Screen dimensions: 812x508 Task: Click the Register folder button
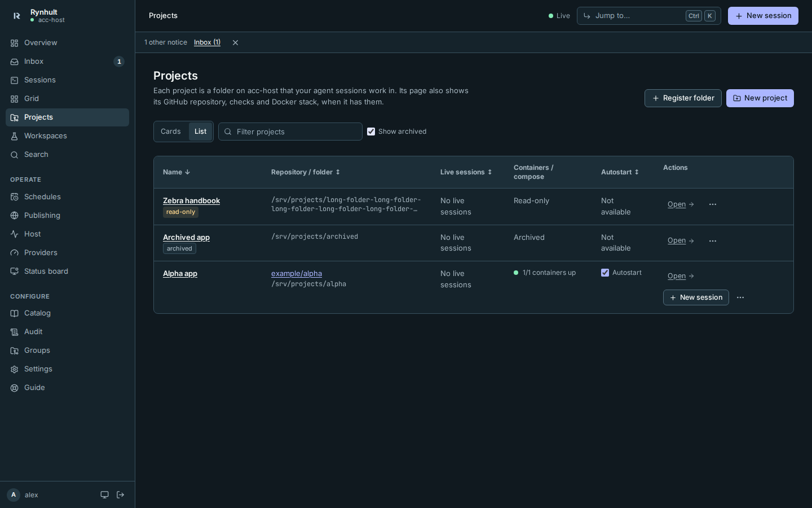click(x=683, y=98)
